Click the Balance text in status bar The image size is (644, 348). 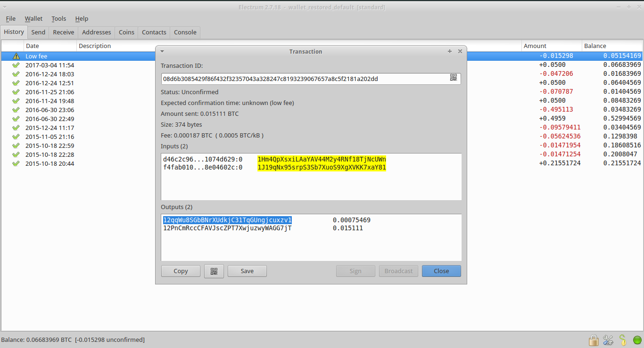pos(73,340)
